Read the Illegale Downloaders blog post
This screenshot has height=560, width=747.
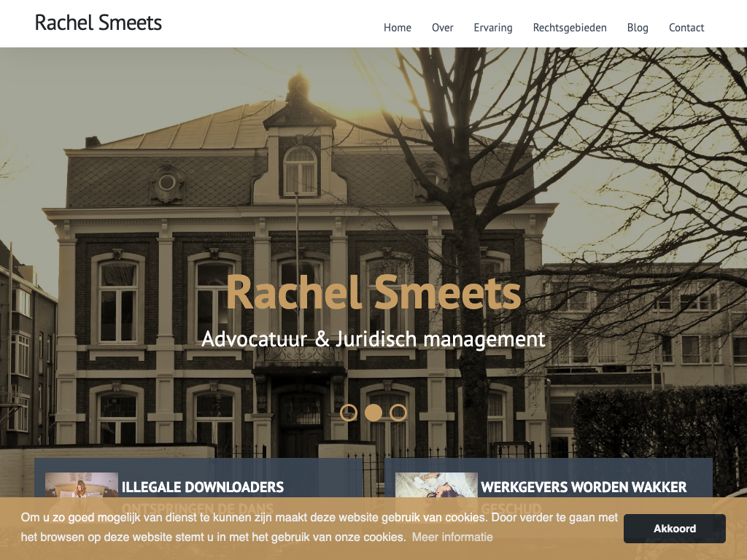coord(203,487)
